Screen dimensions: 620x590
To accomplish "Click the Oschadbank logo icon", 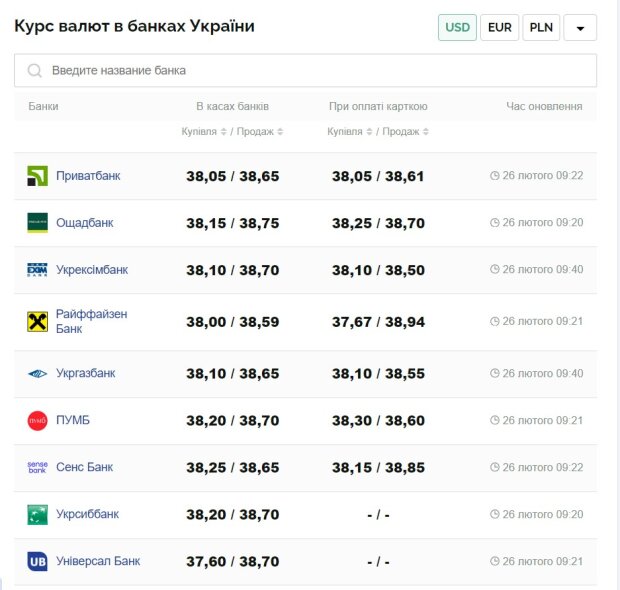I will click(x=37, y=223).
